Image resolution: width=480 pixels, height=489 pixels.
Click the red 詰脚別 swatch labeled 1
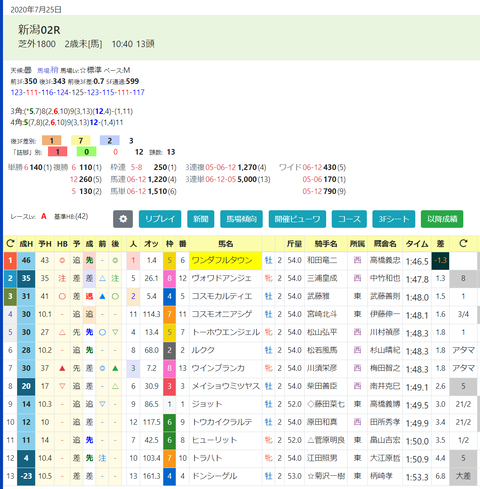click(58, 152)
